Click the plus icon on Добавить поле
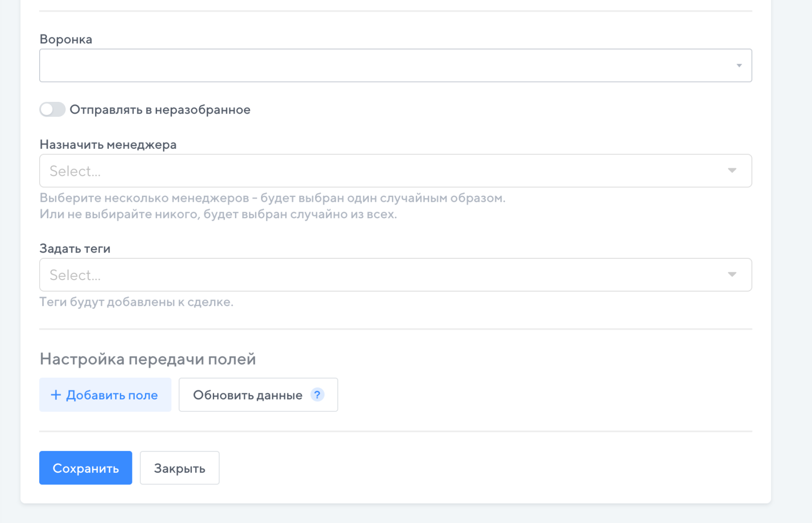Screen dimensions: 812x523 [56, 395]
